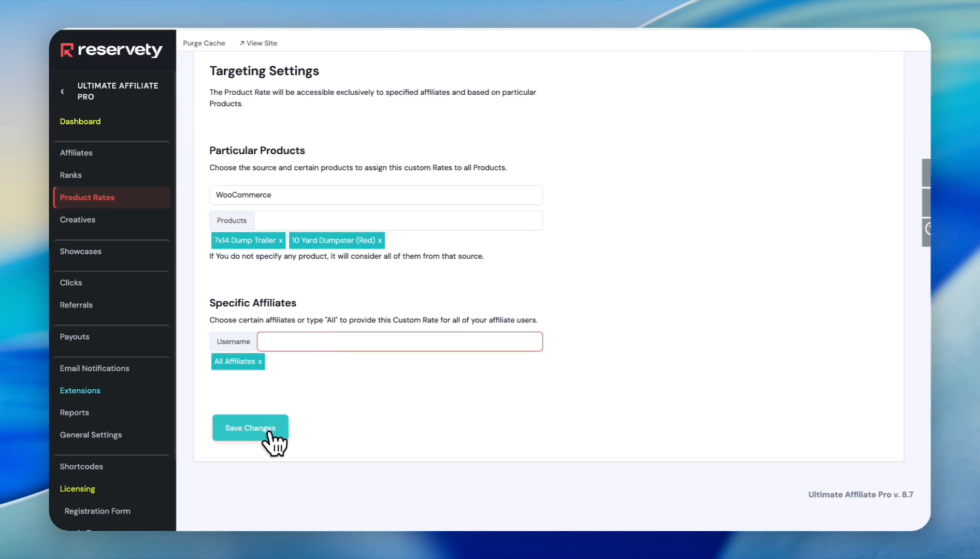The image size is (980, 559).
Task: Click the Reservety logo in the sidebar
Action: tap(111, 50)
